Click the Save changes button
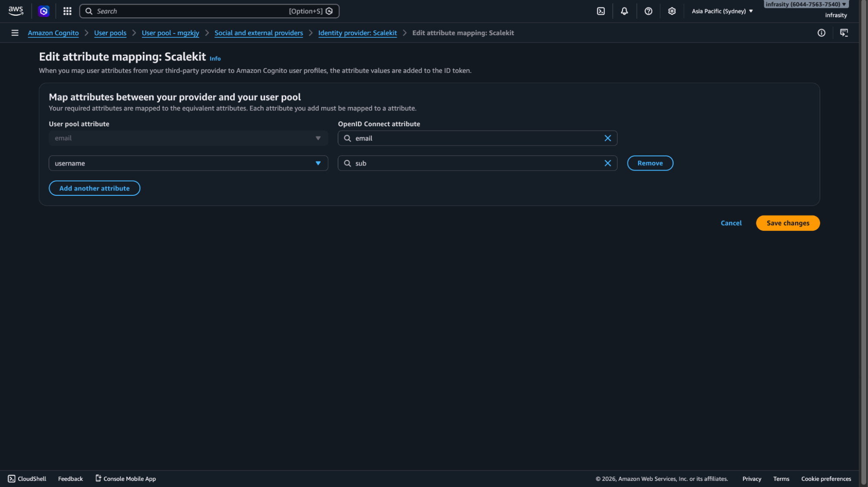This screenshot has height=487, width=868. click(x=787, y=223)
